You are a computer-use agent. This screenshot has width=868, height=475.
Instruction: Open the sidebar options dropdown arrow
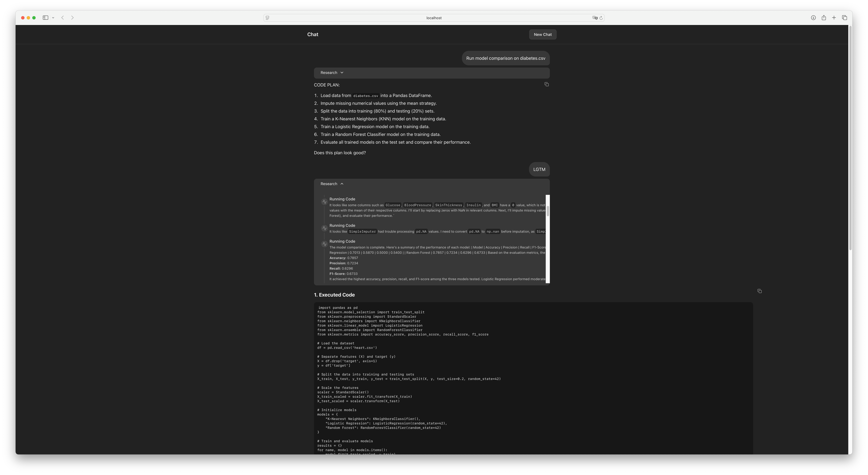53,18
